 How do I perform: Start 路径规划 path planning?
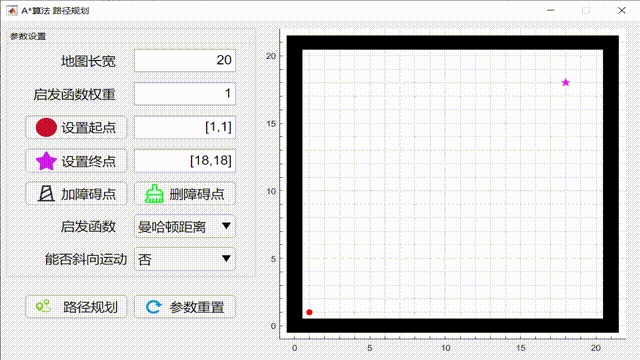(76, 307)
